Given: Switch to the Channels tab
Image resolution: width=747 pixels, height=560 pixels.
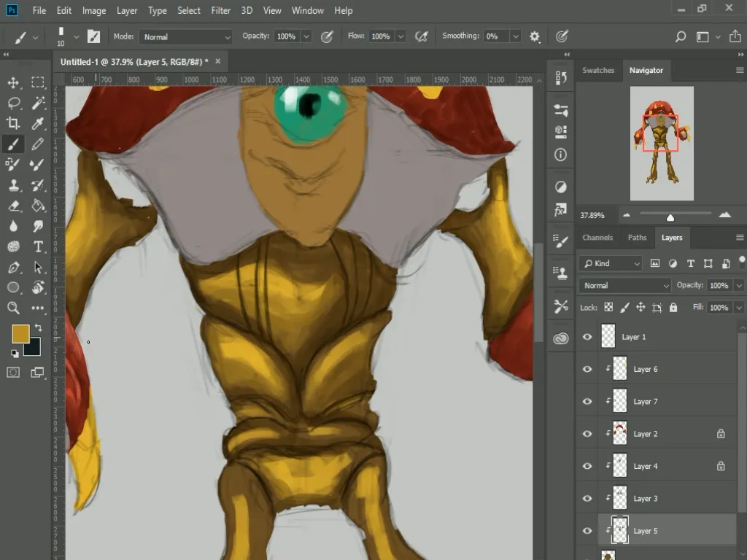Looking at the screenshot, I should tap(597, 238).
